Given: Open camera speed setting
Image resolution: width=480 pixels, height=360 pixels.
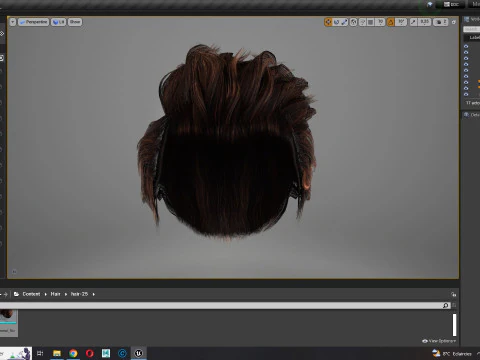Looking at the screenshot, I should [x=442, y=22].
